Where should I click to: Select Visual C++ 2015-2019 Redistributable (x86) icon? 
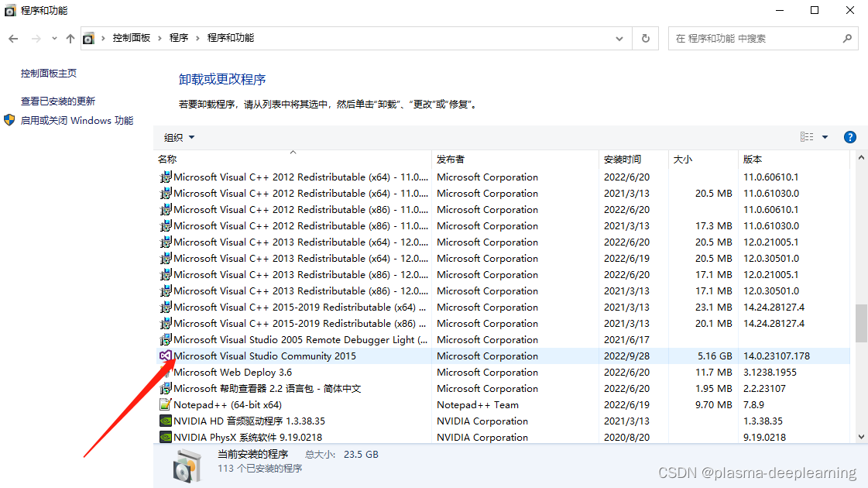click(x=165, y=324)
